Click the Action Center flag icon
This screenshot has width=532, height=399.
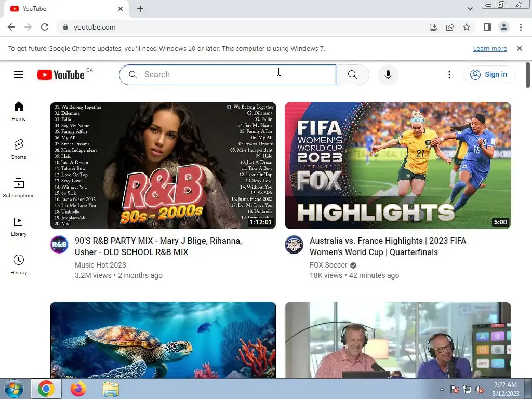tap(455, 389)
